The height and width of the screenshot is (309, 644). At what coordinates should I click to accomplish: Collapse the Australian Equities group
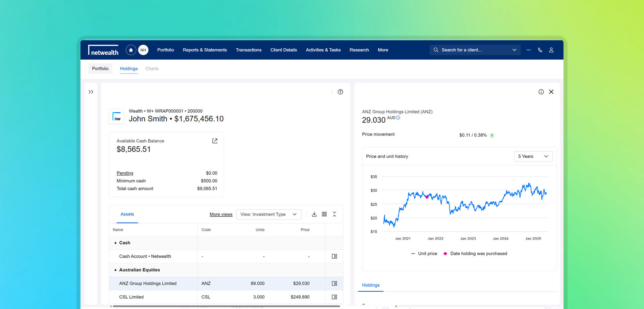(x=115, y=270)
